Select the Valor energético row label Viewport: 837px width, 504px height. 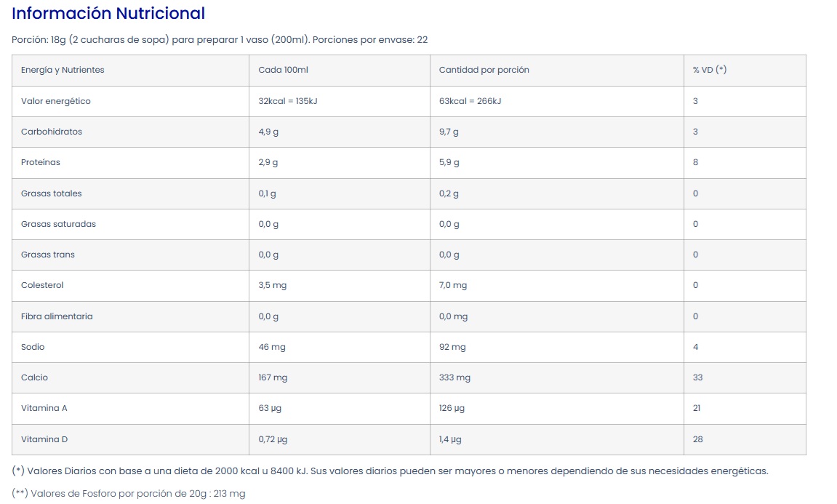(x=56, y=101)
